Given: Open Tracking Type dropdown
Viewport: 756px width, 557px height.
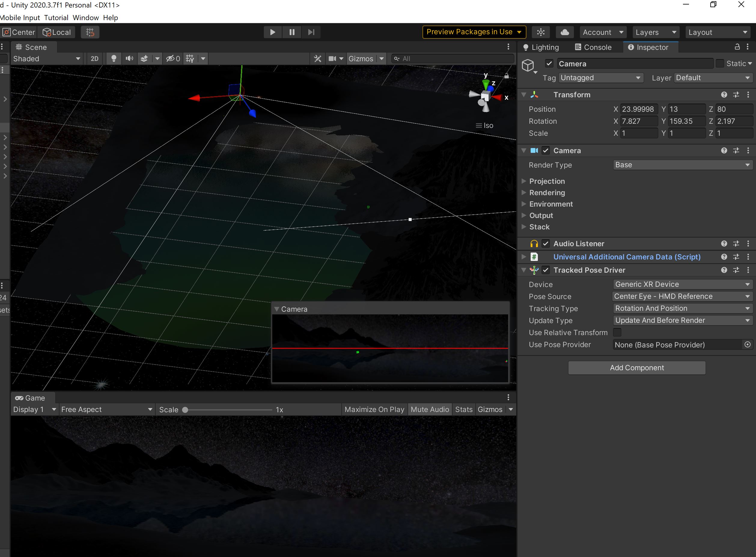Looking at the screenshot, I should [683, 308].
